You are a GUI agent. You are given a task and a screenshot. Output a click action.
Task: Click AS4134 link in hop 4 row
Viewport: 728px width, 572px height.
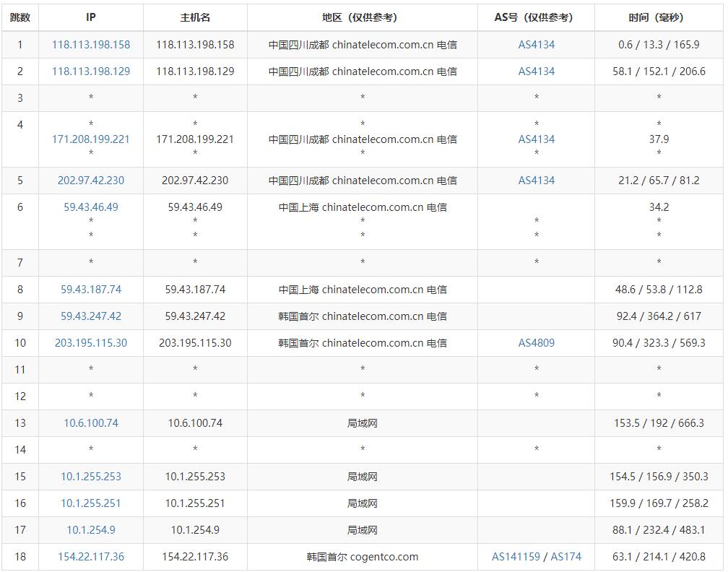coord(536,139)
